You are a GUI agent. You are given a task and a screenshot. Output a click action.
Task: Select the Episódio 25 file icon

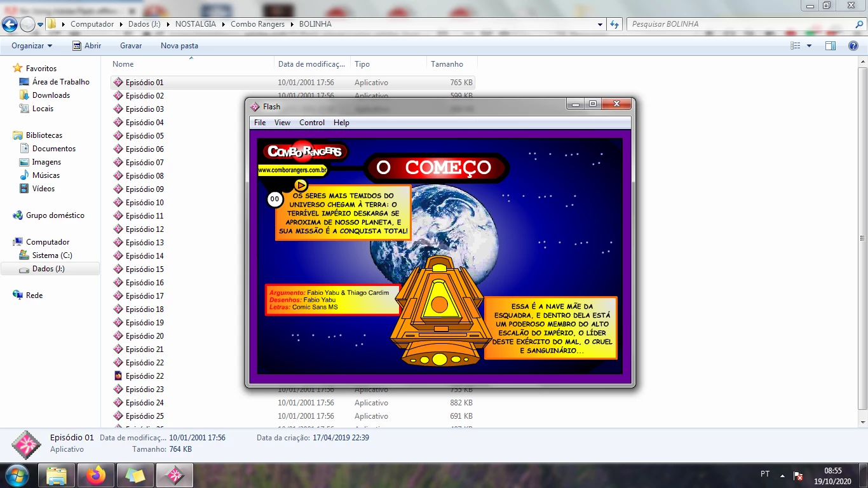click(x=118, y=416)
